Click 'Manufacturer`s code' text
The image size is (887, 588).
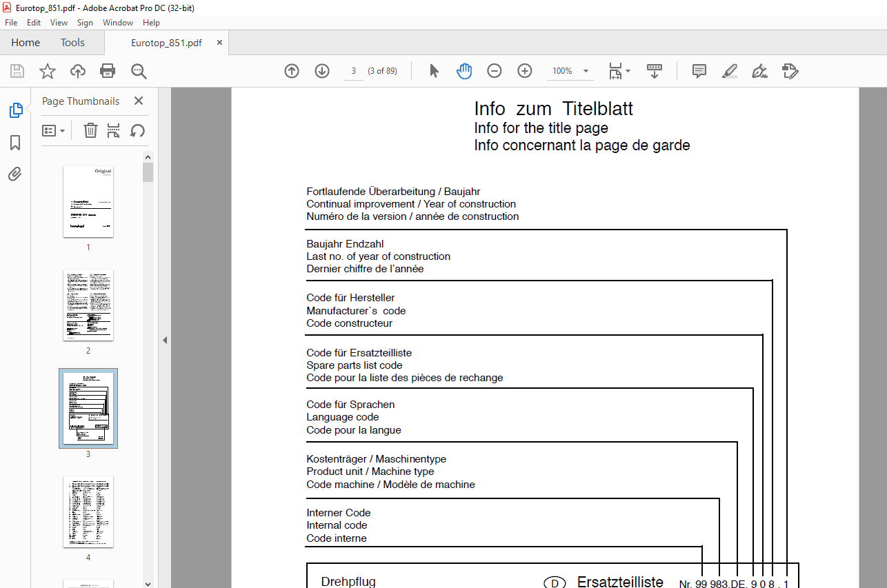click(356, 311)
